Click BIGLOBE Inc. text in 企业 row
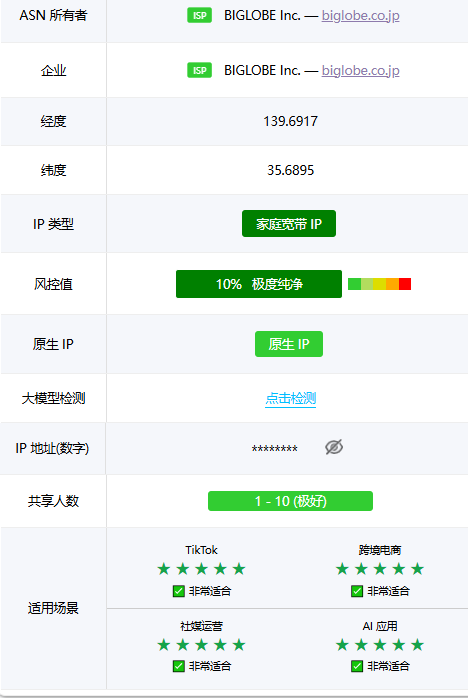Image resolution: width=468 pixels, height=698 pixels. pos(262,70)
